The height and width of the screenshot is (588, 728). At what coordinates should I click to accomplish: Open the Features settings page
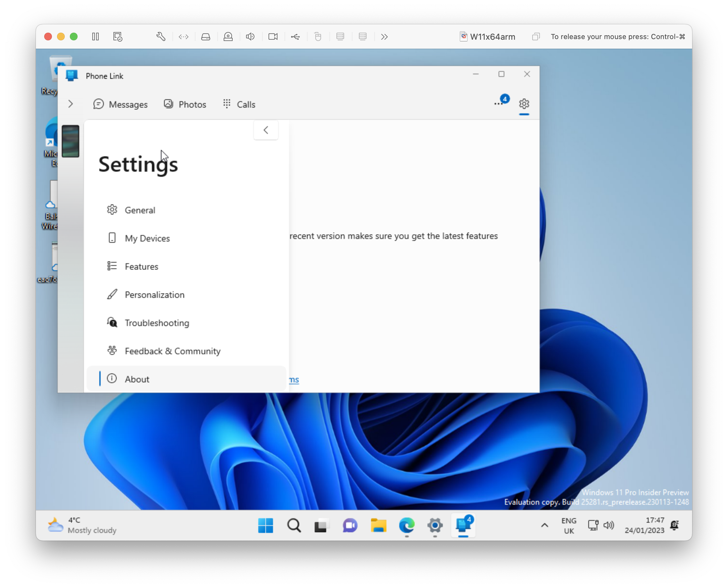click(141, 266)
